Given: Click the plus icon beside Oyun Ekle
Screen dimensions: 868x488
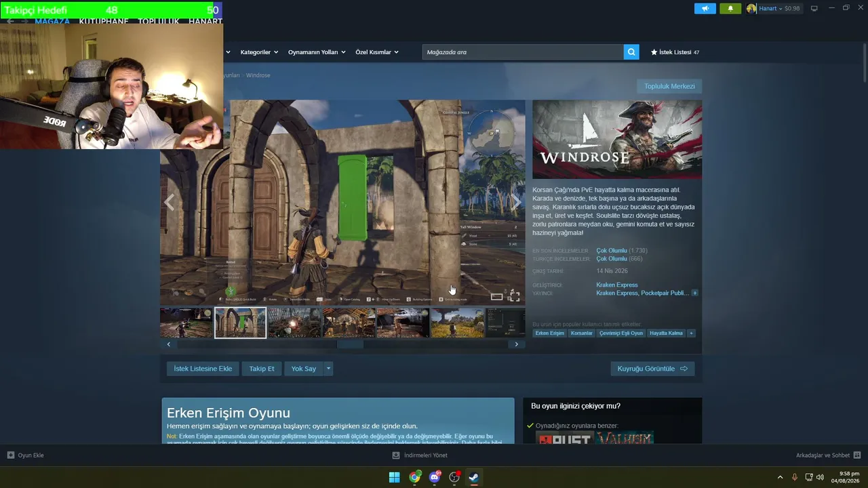Looking at the screenshot, I should coord(10,455).
